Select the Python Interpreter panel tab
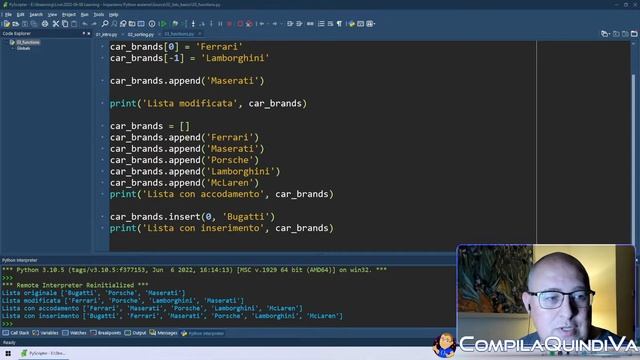Image resolution: width=640 pixels, height=360 pixels. click(202, 333)
